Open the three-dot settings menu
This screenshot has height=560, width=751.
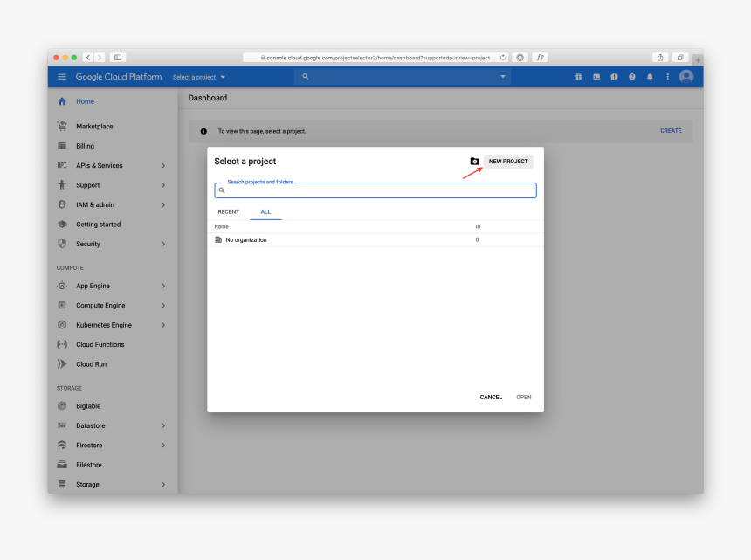668,77
